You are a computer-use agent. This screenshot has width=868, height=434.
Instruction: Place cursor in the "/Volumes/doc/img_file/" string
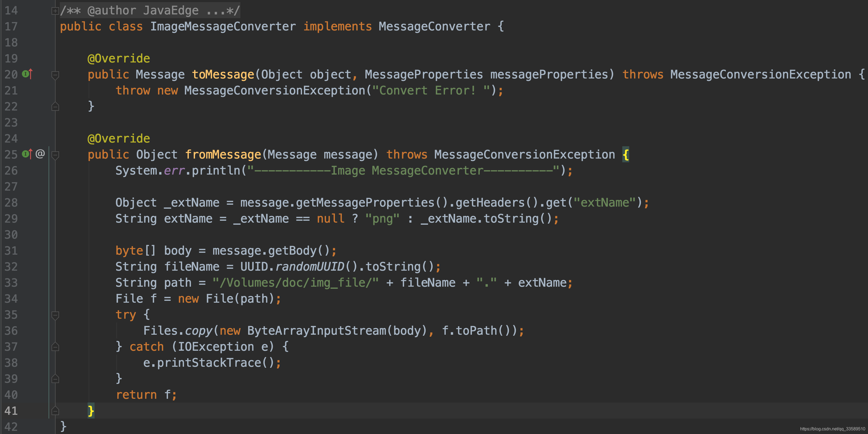point(295,283)
